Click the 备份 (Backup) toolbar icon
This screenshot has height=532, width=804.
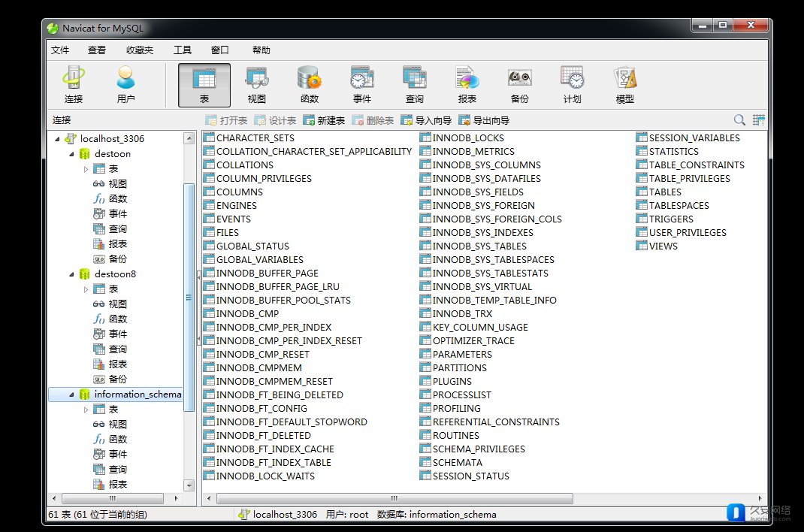click(x=519, y=85)
